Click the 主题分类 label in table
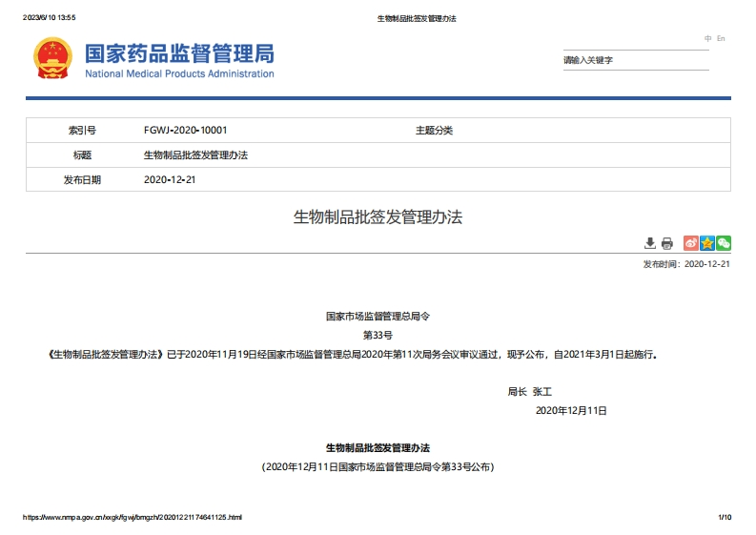This screenshot has width=756, height=535. click(434, 130)
